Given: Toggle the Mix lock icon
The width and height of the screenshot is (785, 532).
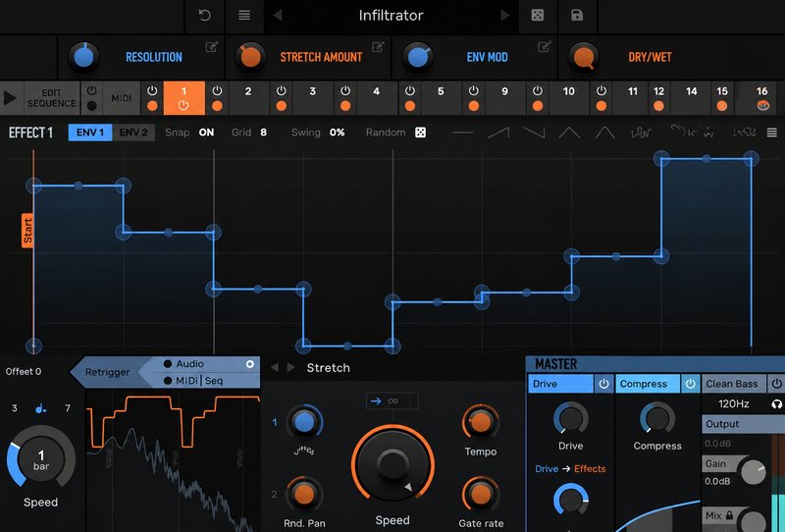Looking at the screenshot, I should [x=729, y=515].
